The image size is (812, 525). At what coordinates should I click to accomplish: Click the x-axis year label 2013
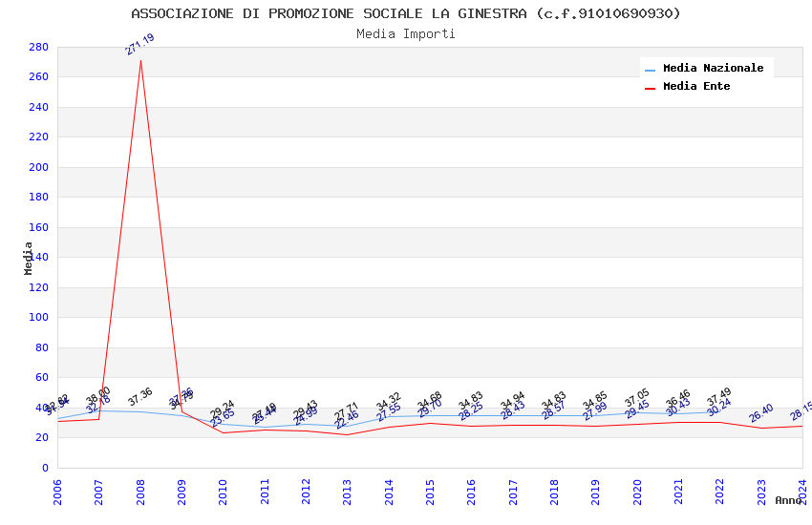(348, 492)
